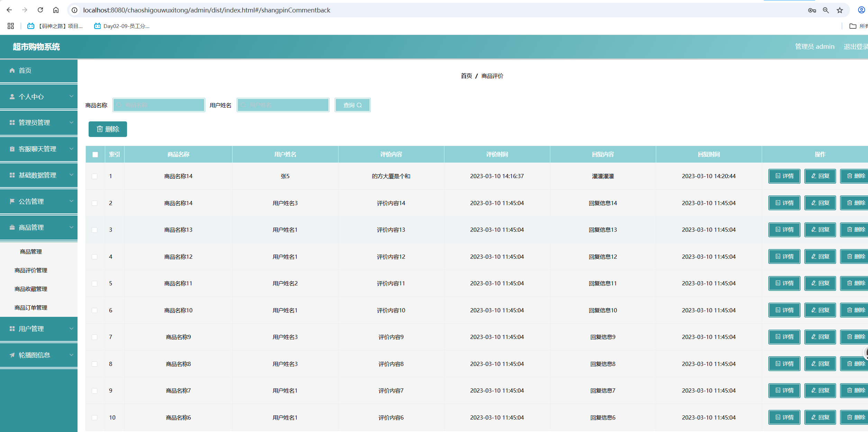Image resolution: width=868 pixels, height=432 pixels.
Task: Expand the 轮播图信息 menu chevron
Action: click(x=71, y=355)
